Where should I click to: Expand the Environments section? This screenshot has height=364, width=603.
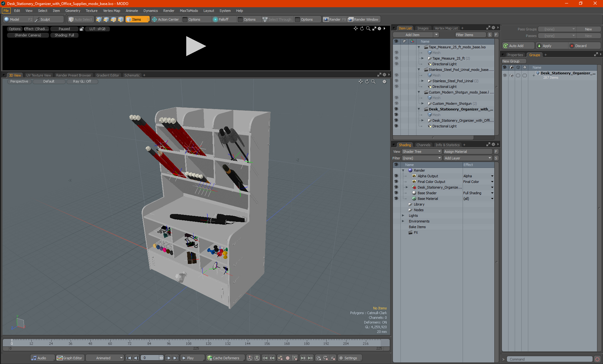(x=403, y=221)
